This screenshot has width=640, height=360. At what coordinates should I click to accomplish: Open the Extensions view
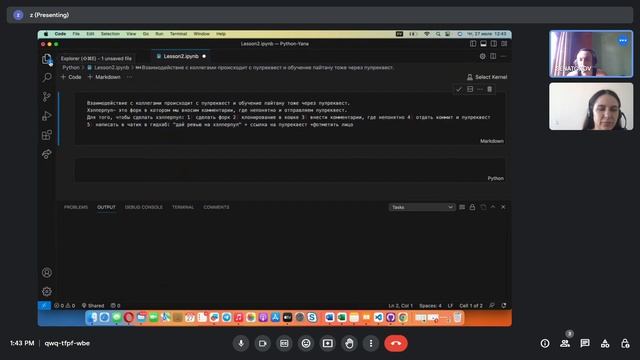tap(47, 135)
